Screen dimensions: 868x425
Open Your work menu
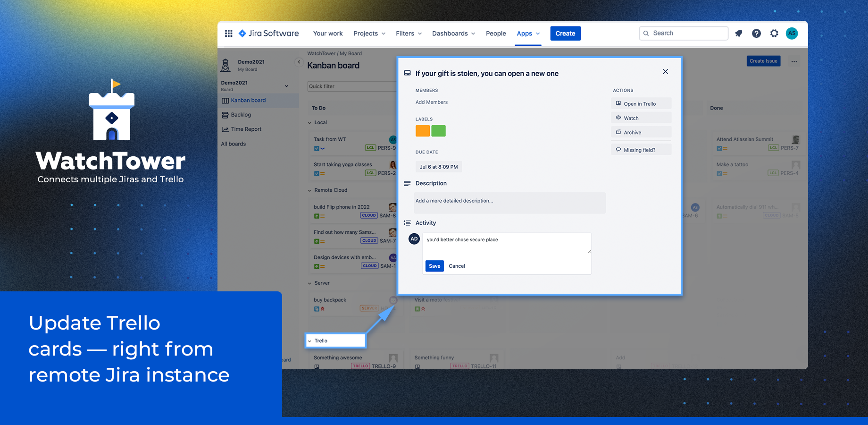(328, 34)
